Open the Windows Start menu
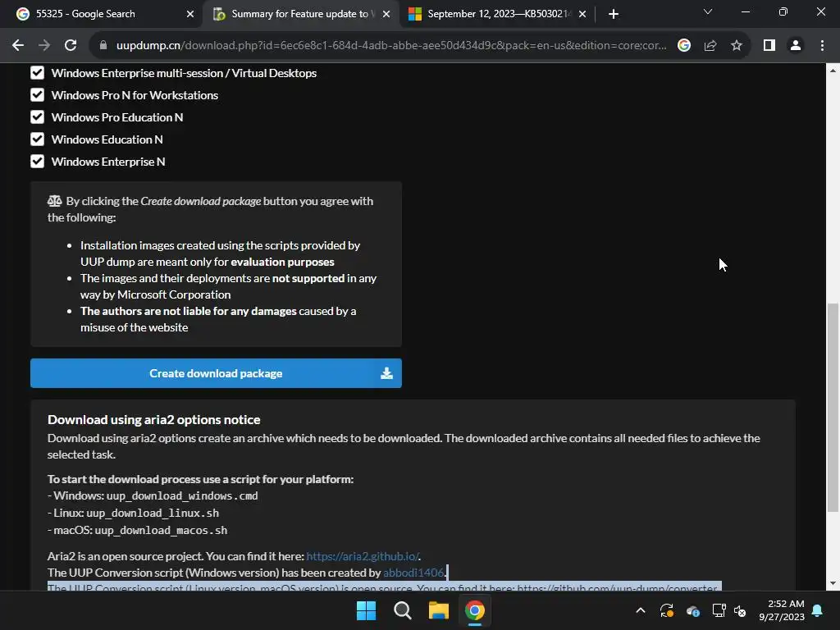 [367, 610]
